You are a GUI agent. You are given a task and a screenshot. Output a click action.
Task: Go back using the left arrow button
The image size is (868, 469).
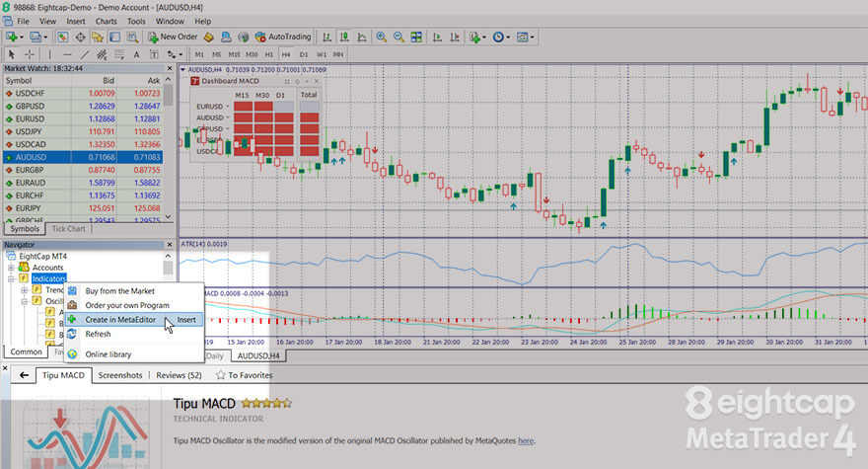click(x=24, y=375)
